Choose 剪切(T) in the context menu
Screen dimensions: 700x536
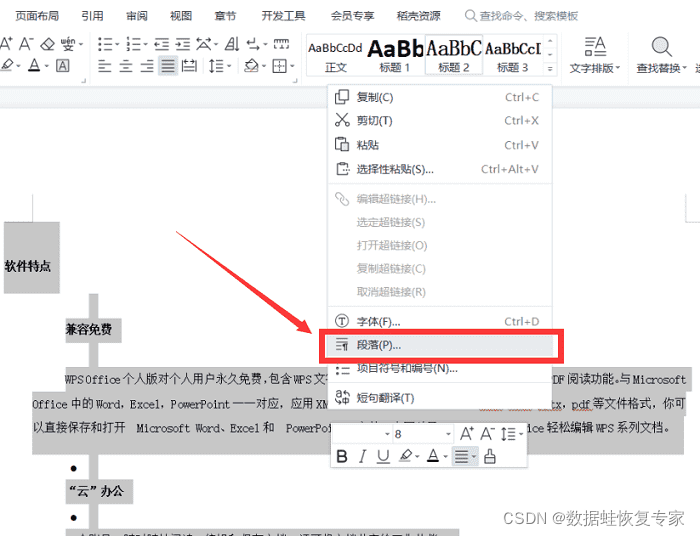[440, 120]
